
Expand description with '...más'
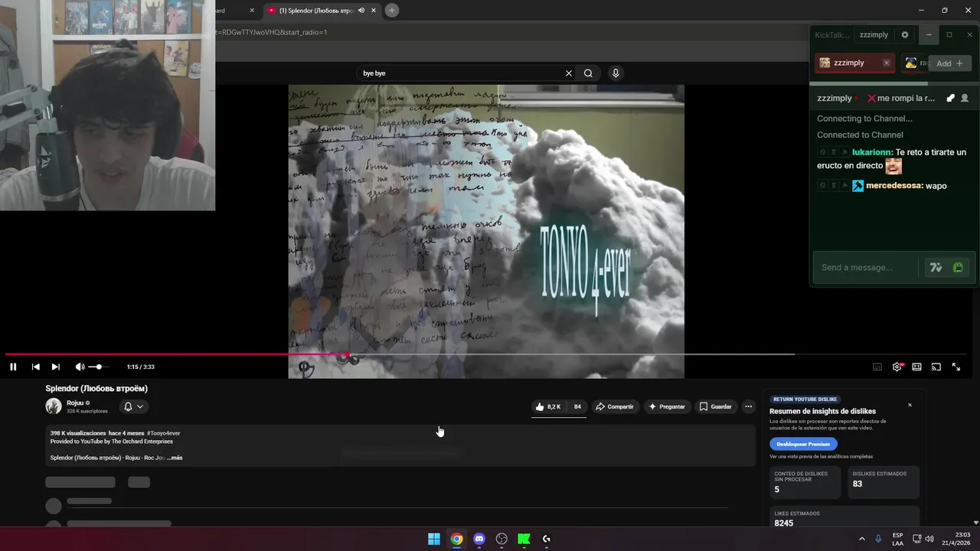point(175,458)
